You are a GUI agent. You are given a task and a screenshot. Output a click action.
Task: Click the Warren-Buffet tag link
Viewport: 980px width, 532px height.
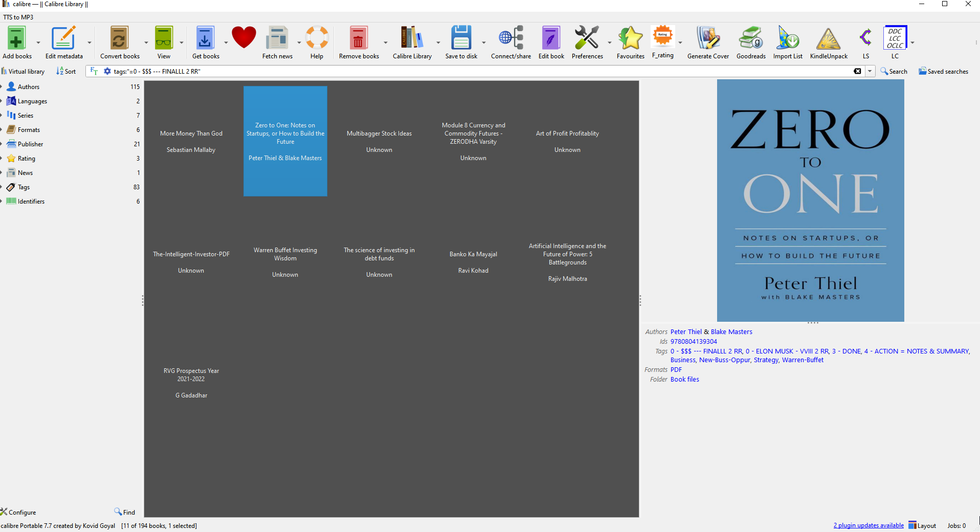click(x=803, y=360)
